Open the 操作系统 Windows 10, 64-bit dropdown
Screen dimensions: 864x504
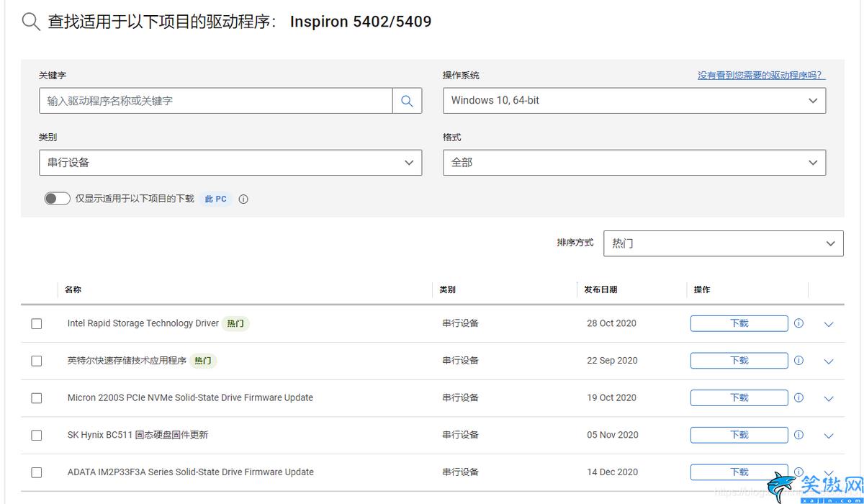tap(634, 101)
